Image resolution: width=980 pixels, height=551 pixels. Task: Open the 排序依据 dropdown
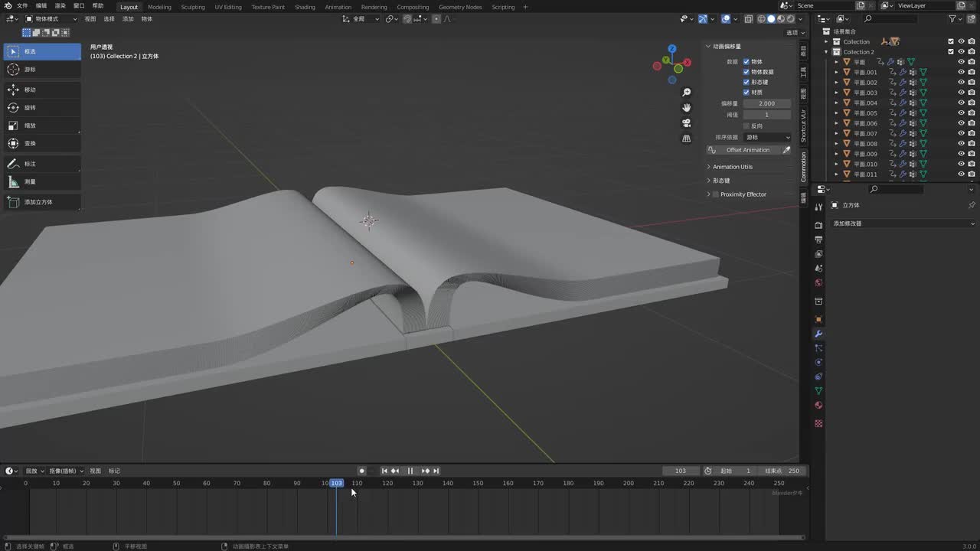click(x=767, y=137)
